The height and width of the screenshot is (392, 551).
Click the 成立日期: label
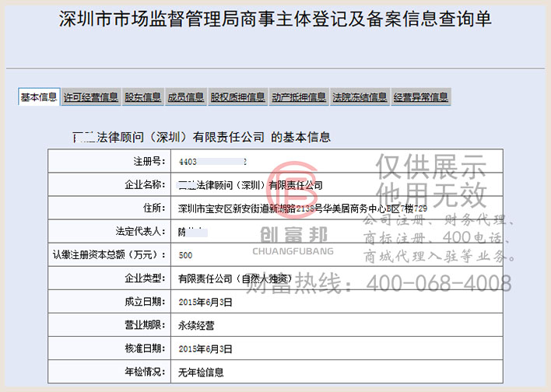coord(145,301)
